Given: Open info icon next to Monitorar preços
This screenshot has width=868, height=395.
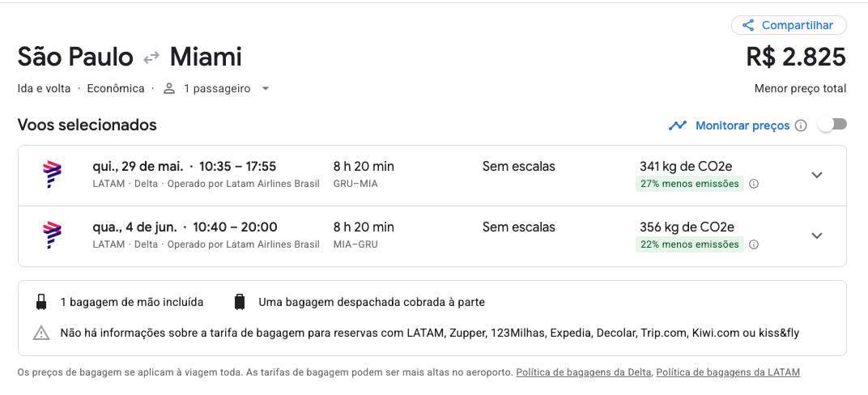Looking at the screenshot, I should pos(801,125).
